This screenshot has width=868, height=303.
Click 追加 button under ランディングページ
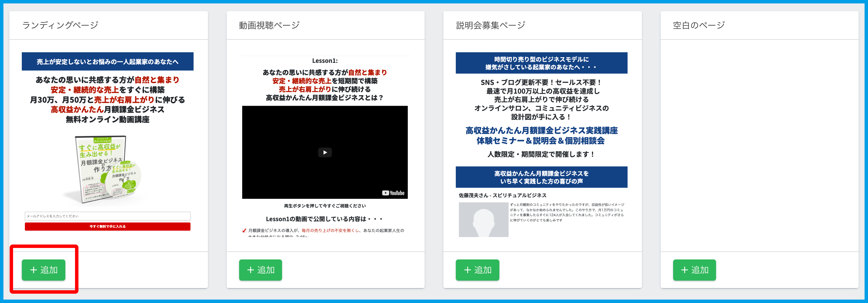pyautogui.click(x=44, y=270)
